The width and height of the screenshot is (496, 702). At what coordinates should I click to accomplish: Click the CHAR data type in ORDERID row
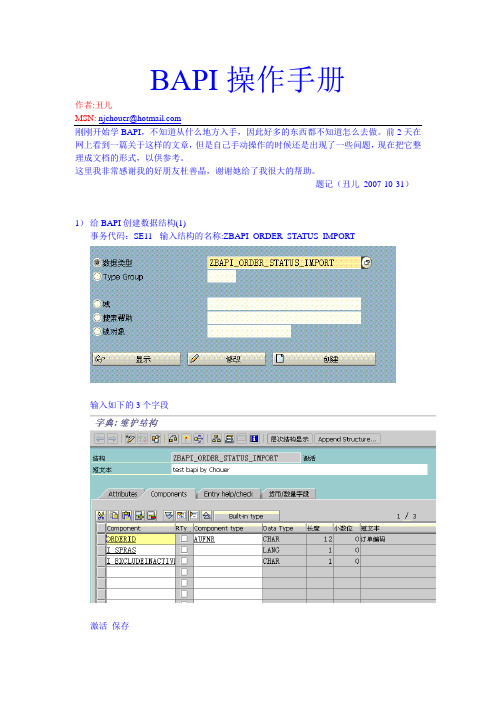(x=284, y=539)
